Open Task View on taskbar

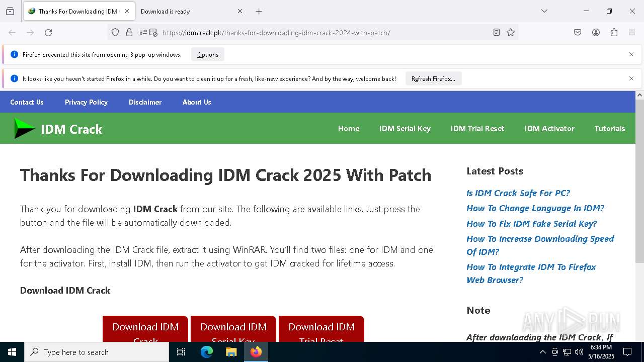181,352
